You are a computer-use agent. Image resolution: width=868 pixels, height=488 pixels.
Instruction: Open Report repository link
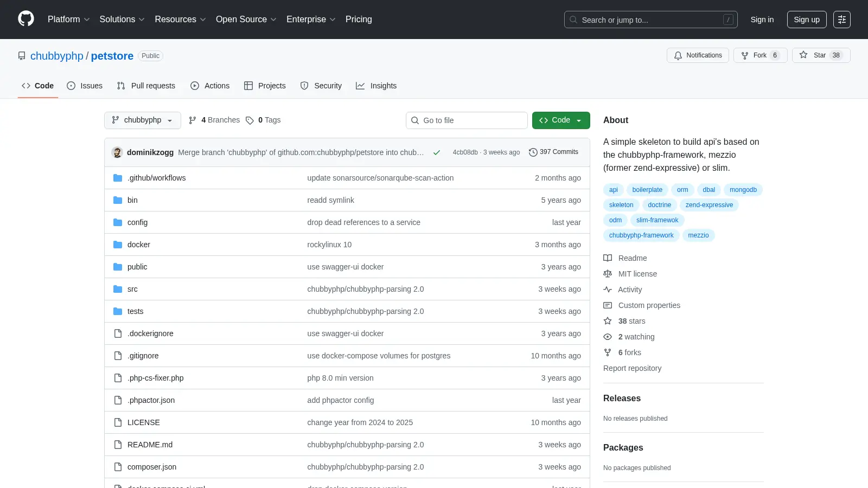[633, 368]
